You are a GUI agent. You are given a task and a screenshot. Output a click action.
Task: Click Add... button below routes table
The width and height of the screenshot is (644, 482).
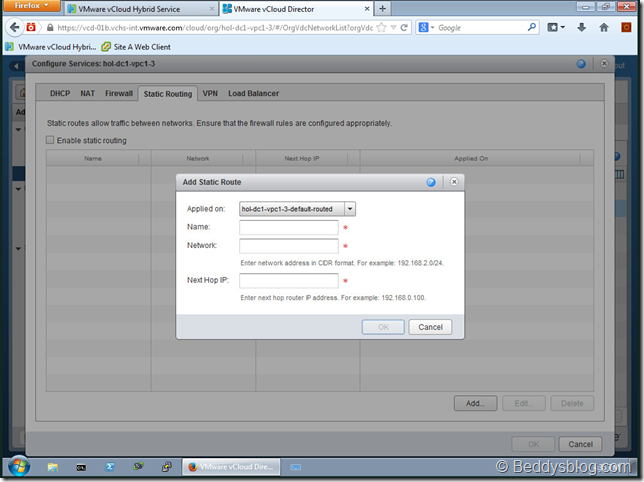(x=475, y=403)
